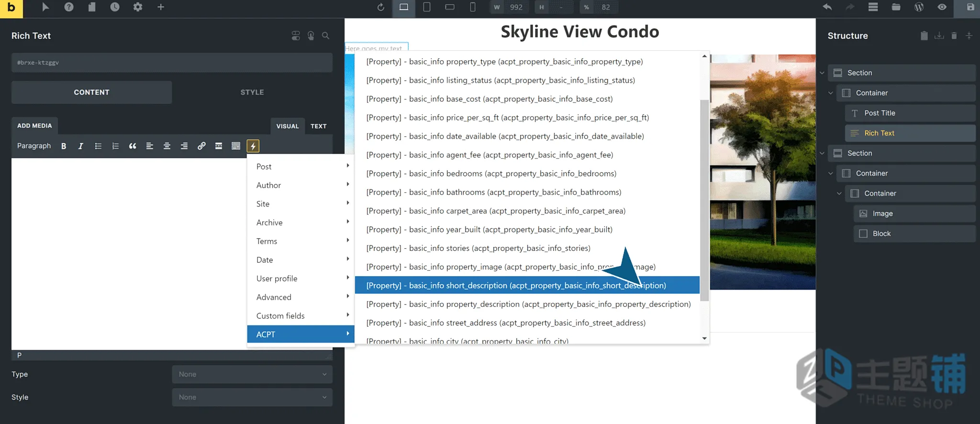Apply italic formatting in editor toolbar
Image resolution: width=980 pixels, height=424 pixels.
pyautogui.click(x=81, y=146)
